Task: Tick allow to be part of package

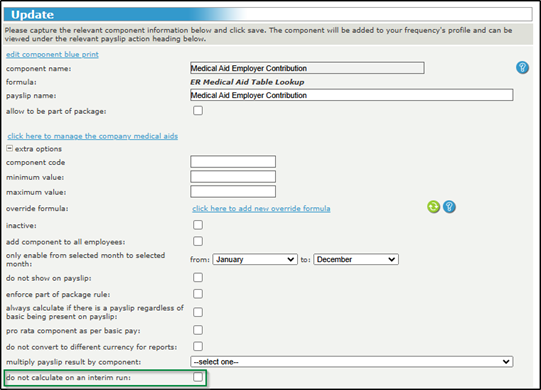Action: [198, 110]
